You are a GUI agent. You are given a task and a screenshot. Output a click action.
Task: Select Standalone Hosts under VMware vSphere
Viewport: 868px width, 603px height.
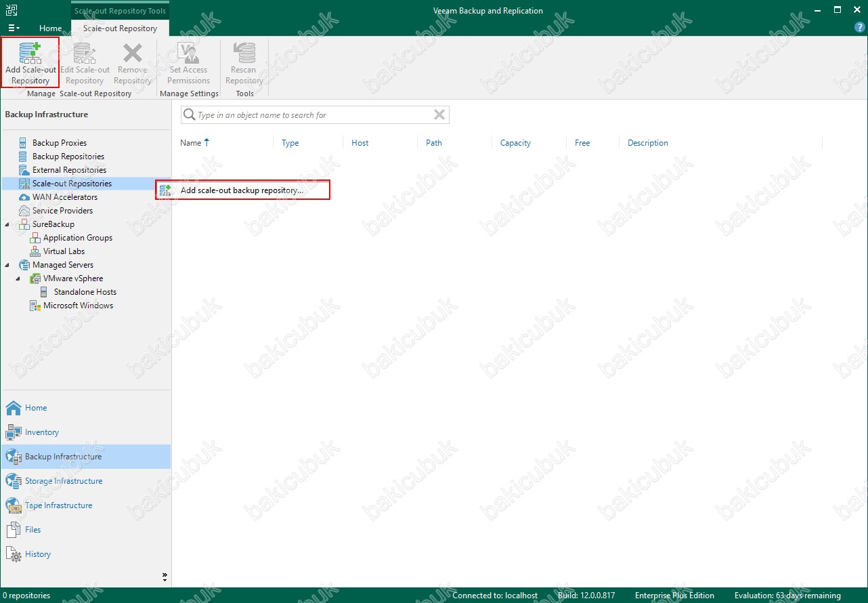pos(85,292)
